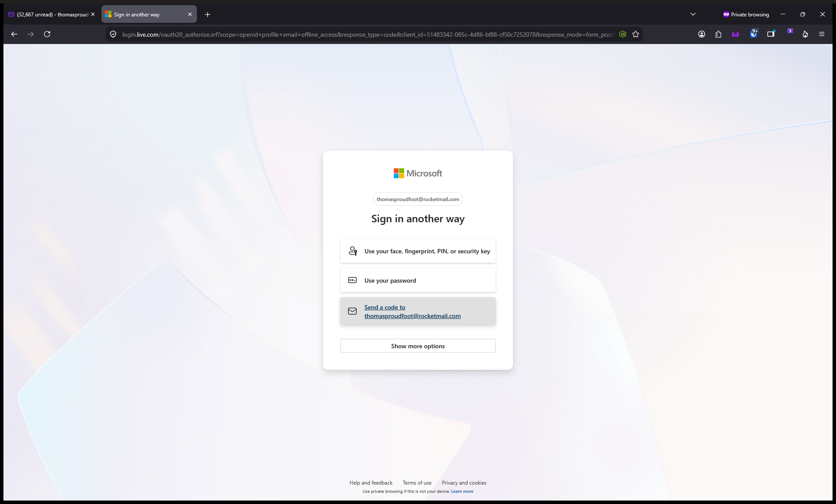The image size is (836, 504).
Task: Click Show more options button
Action: point(418,346)
